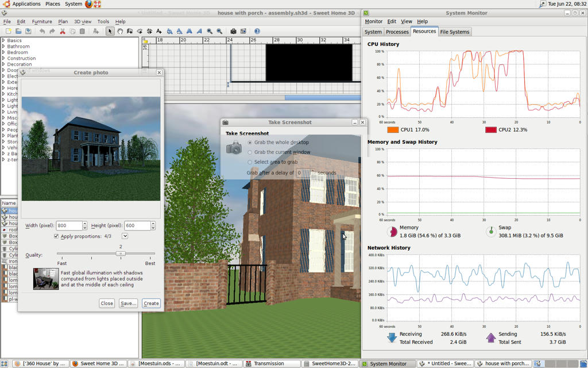This screenshot has width=588, height=368.
Task: Click the Copy toolbar icon
Action: 72,31
